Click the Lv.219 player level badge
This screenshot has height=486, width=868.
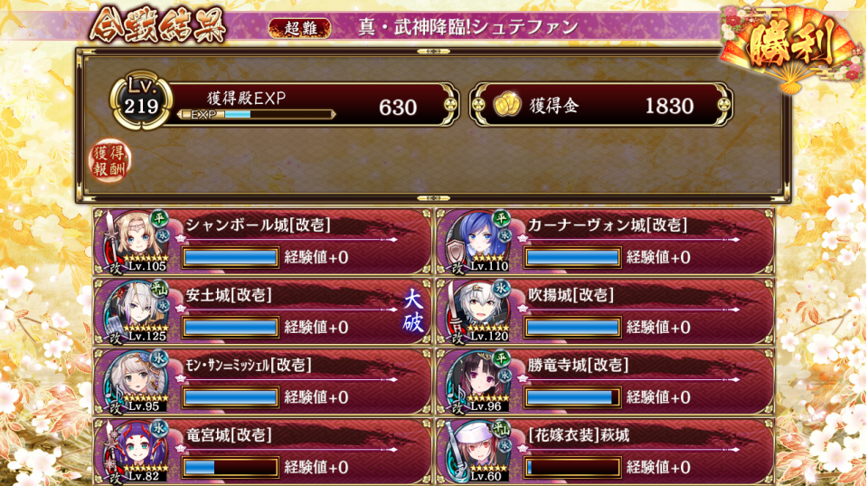click(x=141, y=101)
